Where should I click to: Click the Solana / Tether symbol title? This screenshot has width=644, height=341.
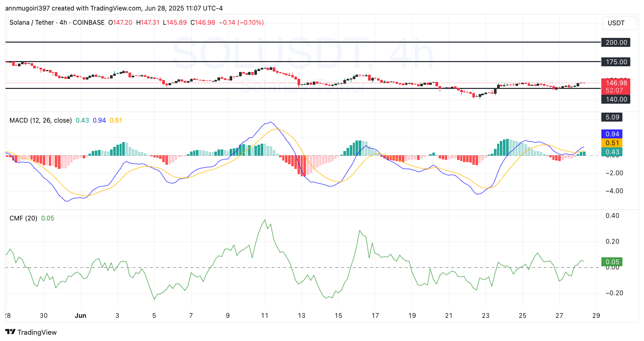click(x=31, y=23)
